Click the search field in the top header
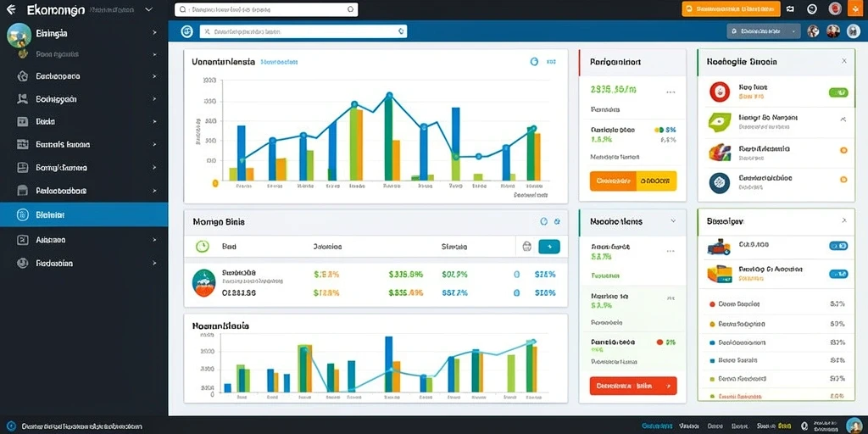The height and width of the screenshot is (434, 868). coord(266,9)
